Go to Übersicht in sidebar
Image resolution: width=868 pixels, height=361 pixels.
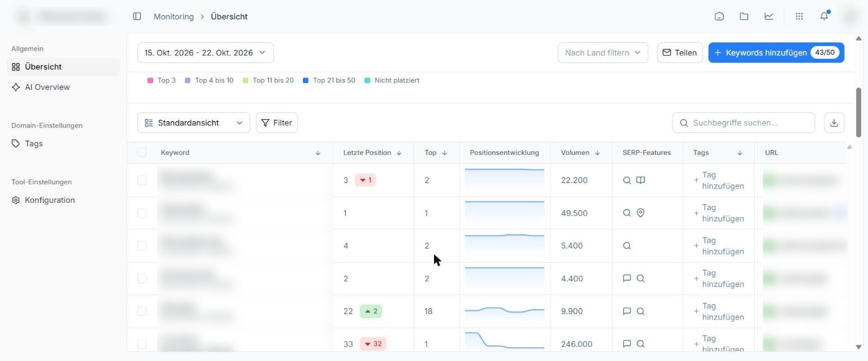tap(63, 67)
